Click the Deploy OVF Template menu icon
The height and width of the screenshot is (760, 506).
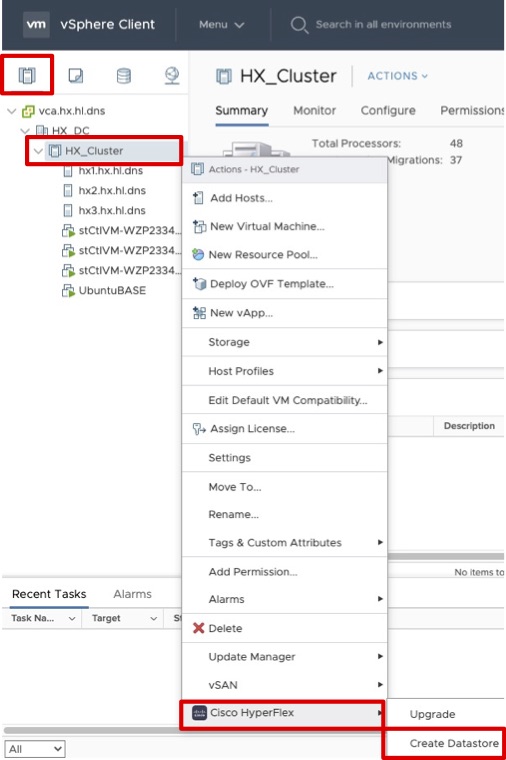pyautogui.click(x=199, y=284)
